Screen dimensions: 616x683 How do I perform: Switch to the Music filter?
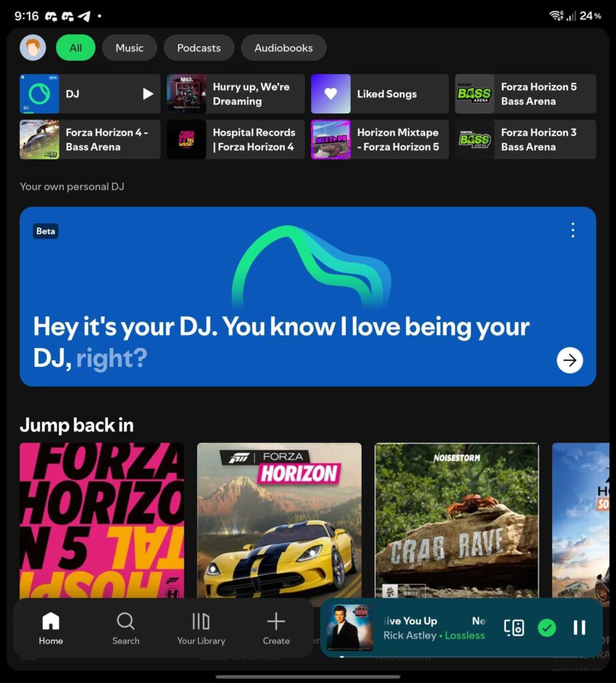pos(129,47)
